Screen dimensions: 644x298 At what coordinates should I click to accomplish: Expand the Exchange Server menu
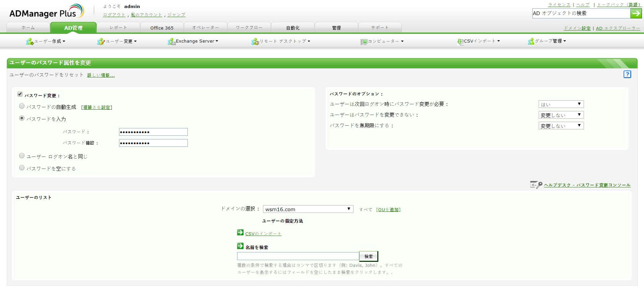[197, 41]
